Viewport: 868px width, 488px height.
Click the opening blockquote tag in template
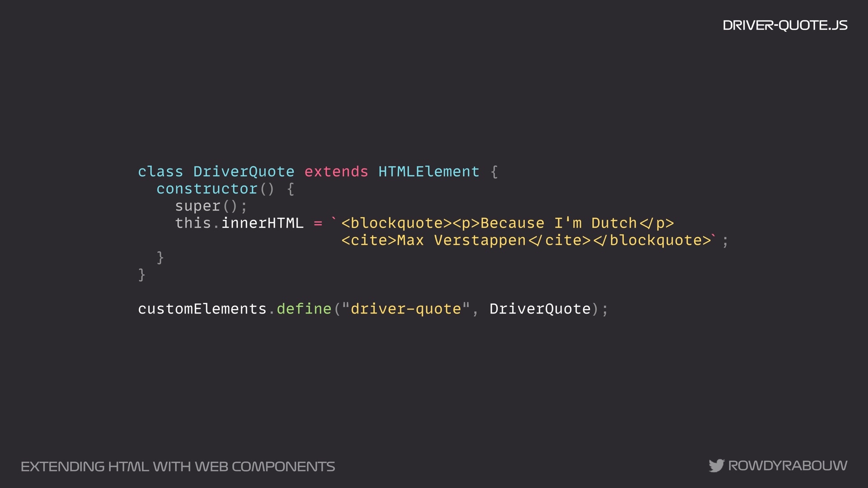[396, 223]
